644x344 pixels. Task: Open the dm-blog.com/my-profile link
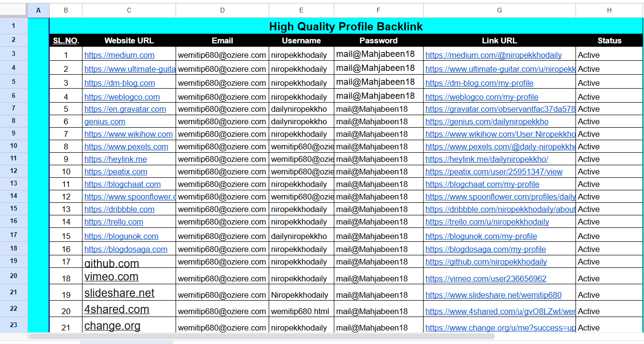click(x=480, y=83)
